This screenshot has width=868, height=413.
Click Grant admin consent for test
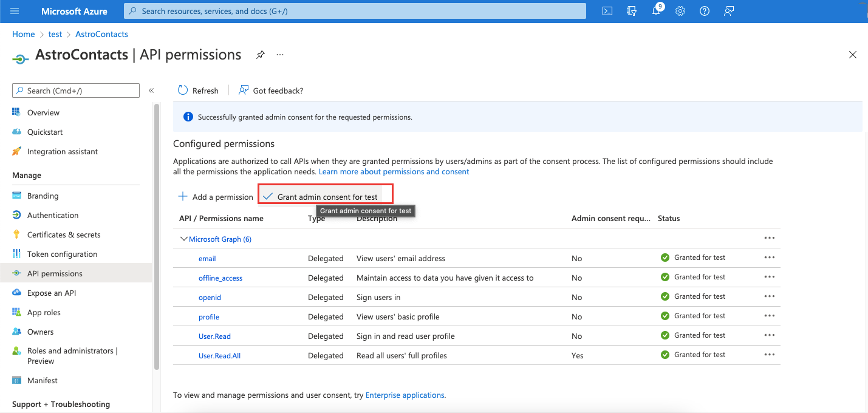click(x=320, y=197)
